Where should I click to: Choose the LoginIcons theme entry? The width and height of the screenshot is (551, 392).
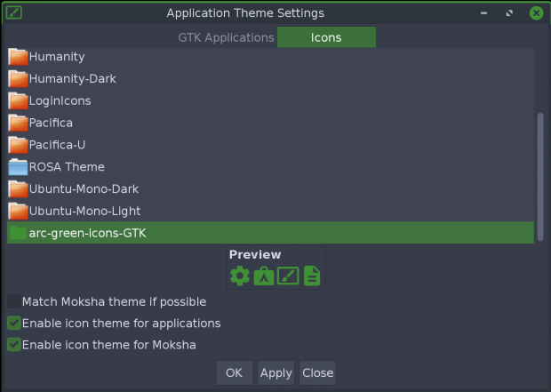coord(270,101)
